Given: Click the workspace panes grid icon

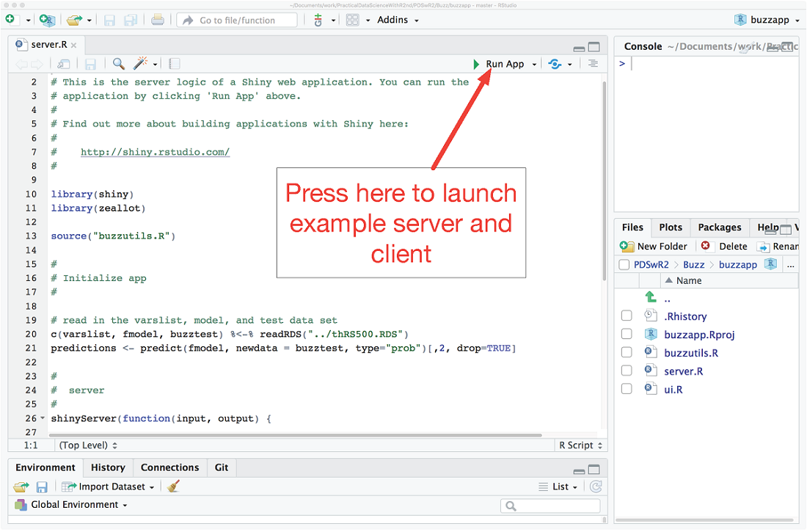Looking at the screenshot, I should coord(353,20).
